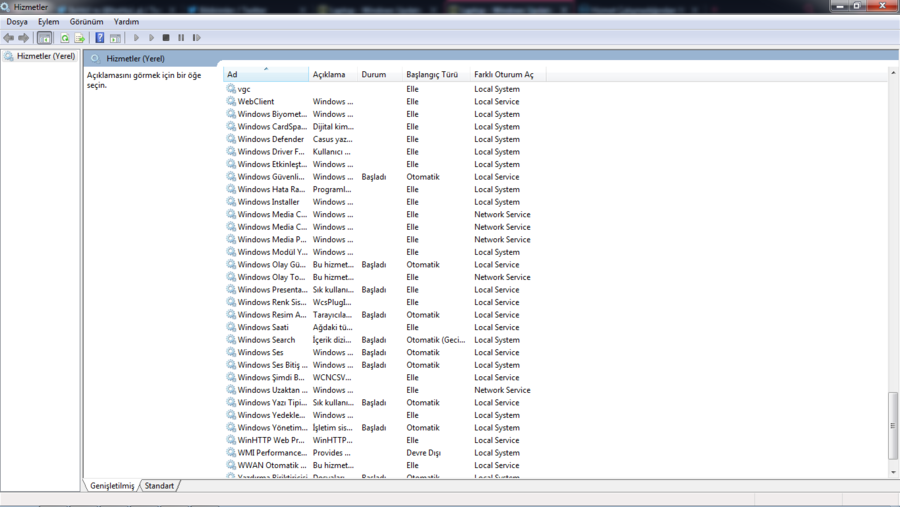Click the gear icon beside Windows Saati
The image size is (900, 507).
[x=231, y=327]
